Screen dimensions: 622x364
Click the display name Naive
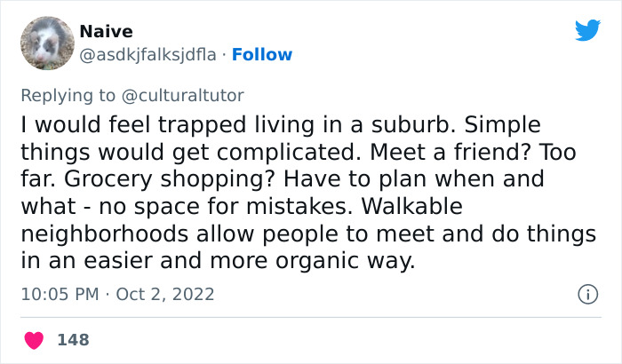[106, 31]
